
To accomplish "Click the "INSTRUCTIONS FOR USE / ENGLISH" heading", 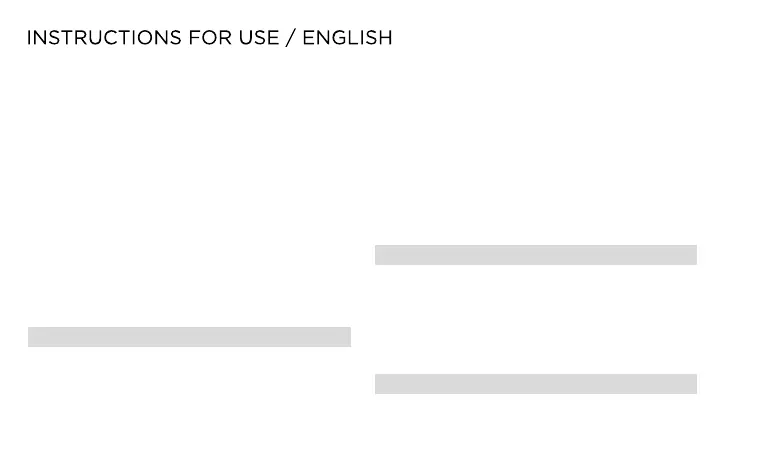I will tap(209, 38).
